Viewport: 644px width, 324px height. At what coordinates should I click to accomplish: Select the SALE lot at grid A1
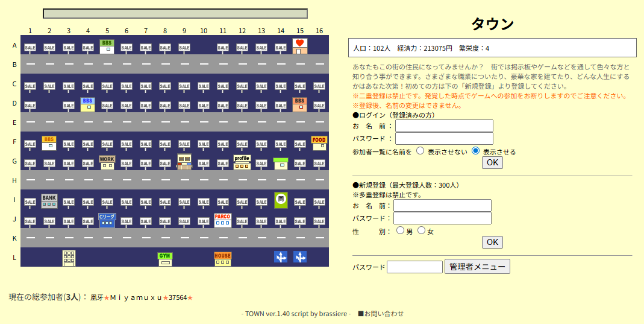tap(30, 48)
